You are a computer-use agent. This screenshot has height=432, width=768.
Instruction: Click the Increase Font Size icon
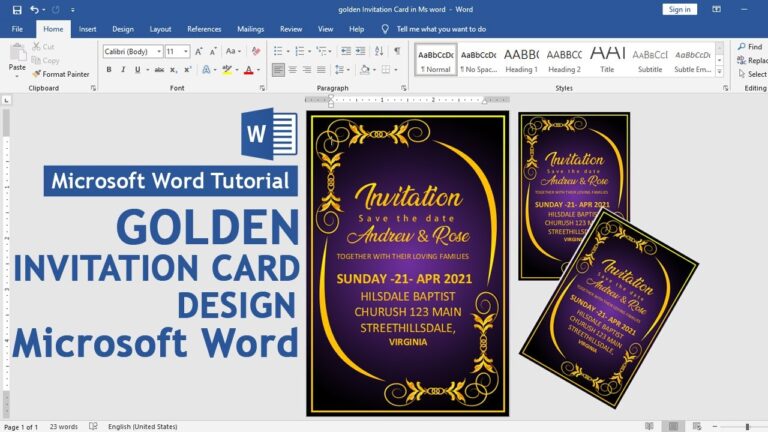[x=198, y=51]
